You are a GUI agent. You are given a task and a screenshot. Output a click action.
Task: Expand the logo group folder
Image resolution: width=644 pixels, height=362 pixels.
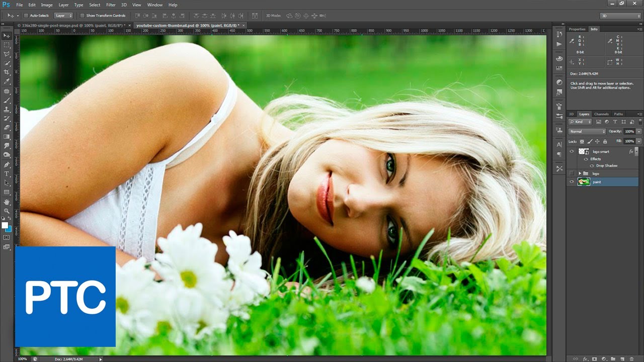click(x=580, y=173)
